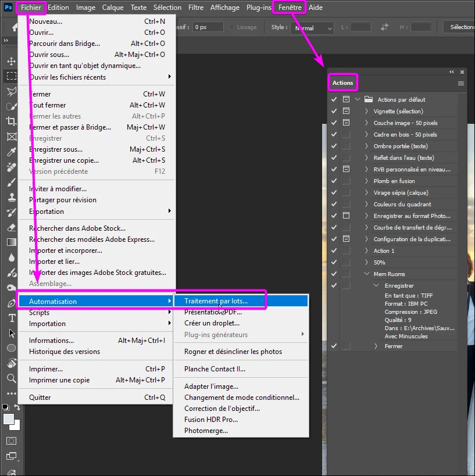Select the Rectangular Marquee tool
Screen dimensions: 475x476
11,76
